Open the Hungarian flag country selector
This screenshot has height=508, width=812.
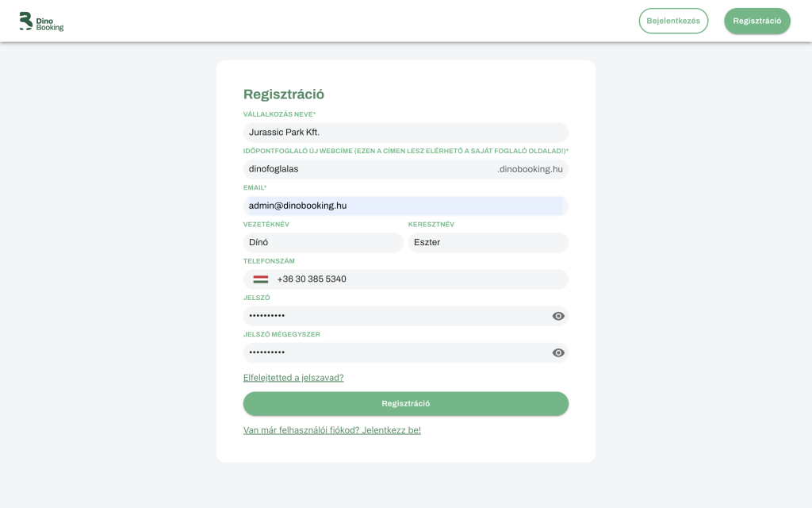coord(261,279)
